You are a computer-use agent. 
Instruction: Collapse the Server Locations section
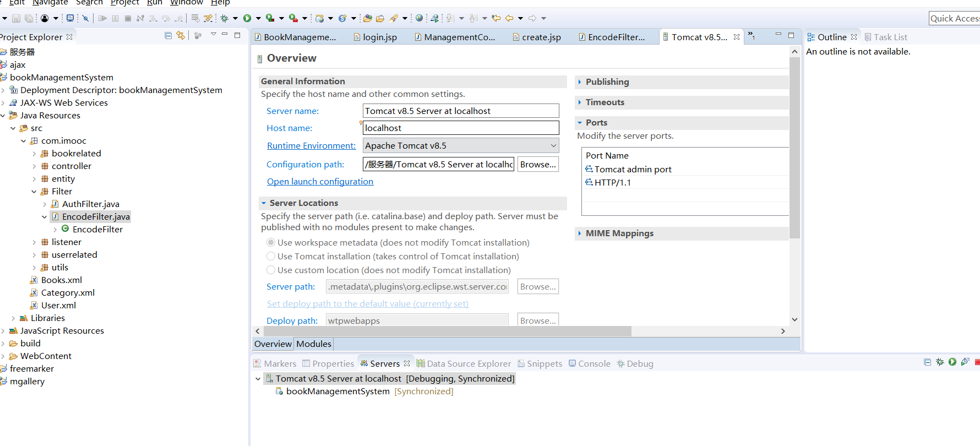(x=264, y=203)
